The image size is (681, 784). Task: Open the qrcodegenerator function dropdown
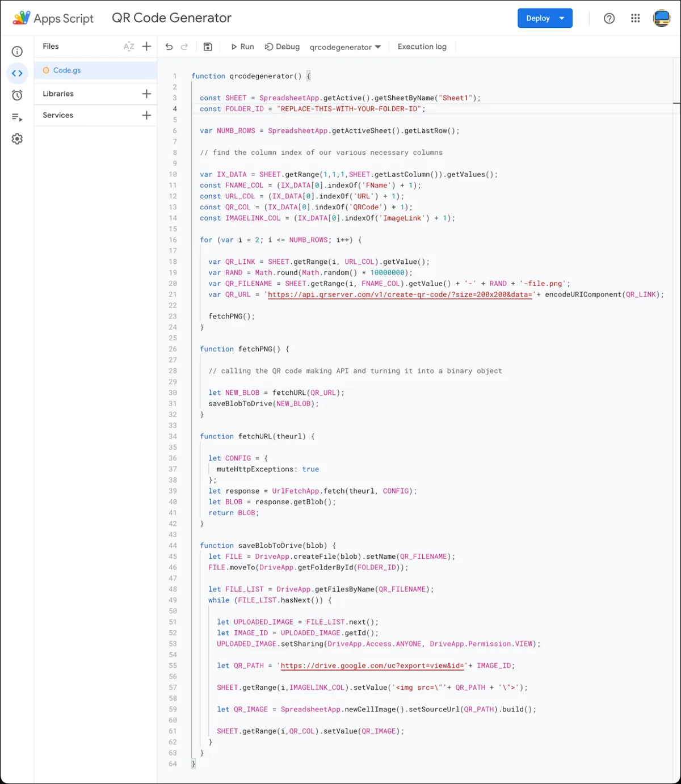click(345, 47)
